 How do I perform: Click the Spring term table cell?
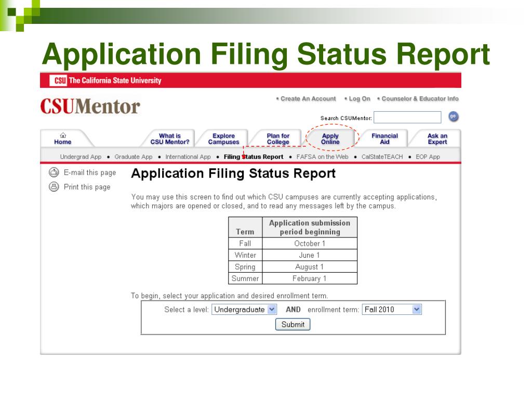pyautogui.click(x=245, y=267)
